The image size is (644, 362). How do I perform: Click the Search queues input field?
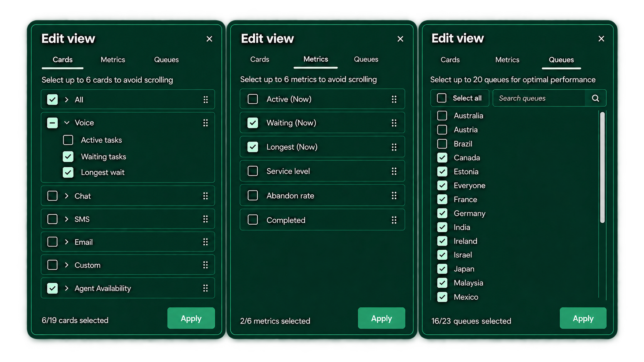(539, 98)
